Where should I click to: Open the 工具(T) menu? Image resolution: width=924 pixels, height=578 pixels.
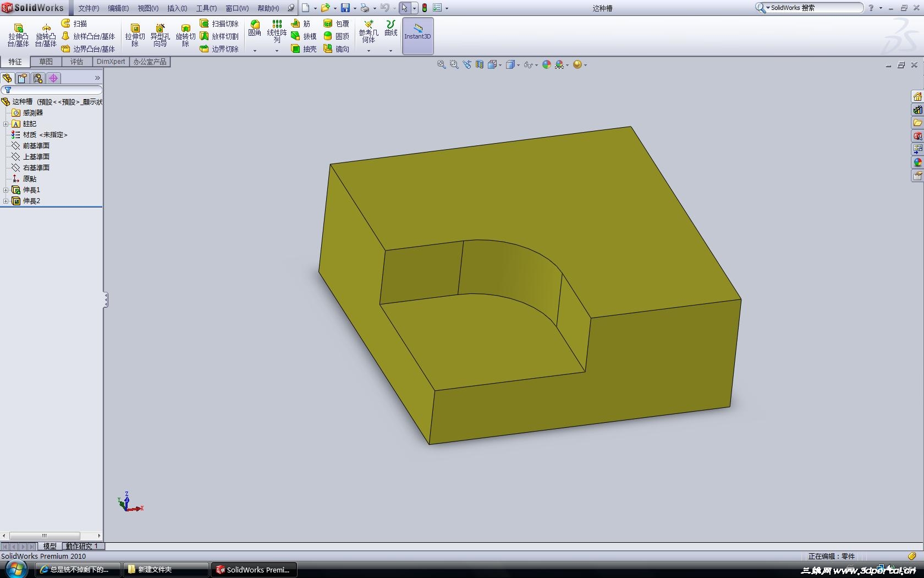coord(206,8)
